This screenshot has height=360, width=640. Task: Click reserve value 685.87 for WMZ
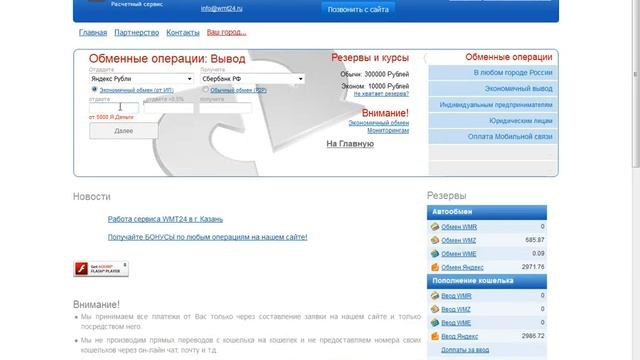(x=535, y=240)
